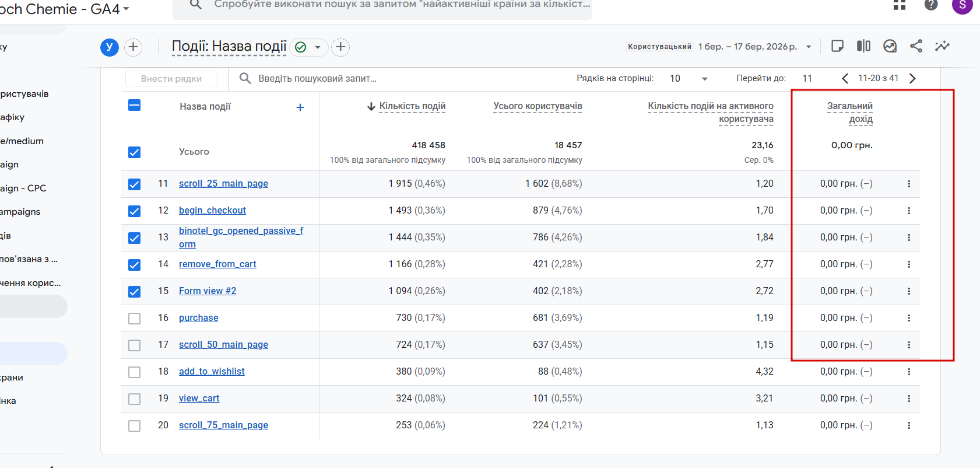Go to next page of rows
This screenshot has width=980, height=468.
click(913, 78)
